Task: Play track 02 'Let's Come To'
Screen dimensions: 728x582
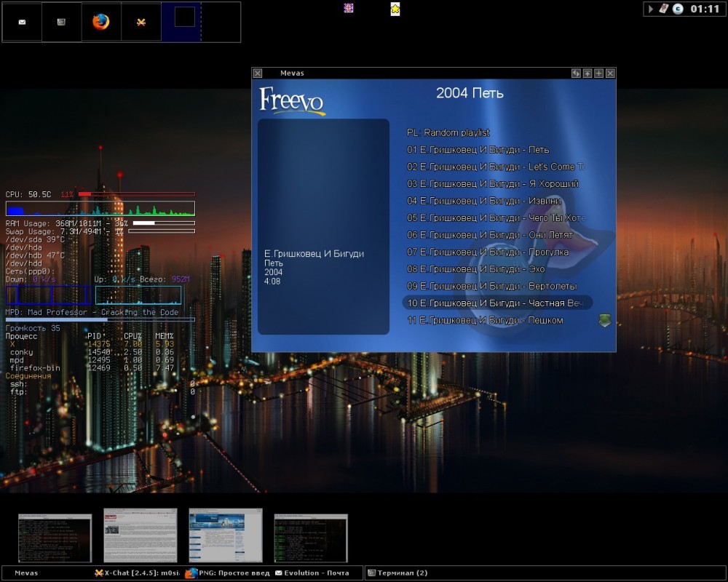Action: pyautogui.click(x=496, y=167)
